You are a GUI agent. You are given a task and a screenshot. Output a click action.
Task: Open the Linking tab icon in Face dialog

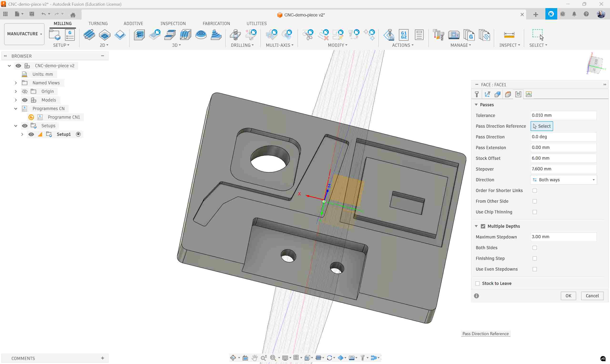click(529, 94)
